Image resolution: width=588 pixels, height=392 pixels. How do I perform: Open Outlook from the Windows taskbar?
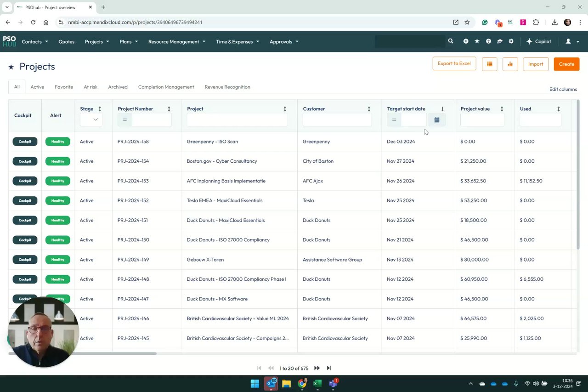271,383
